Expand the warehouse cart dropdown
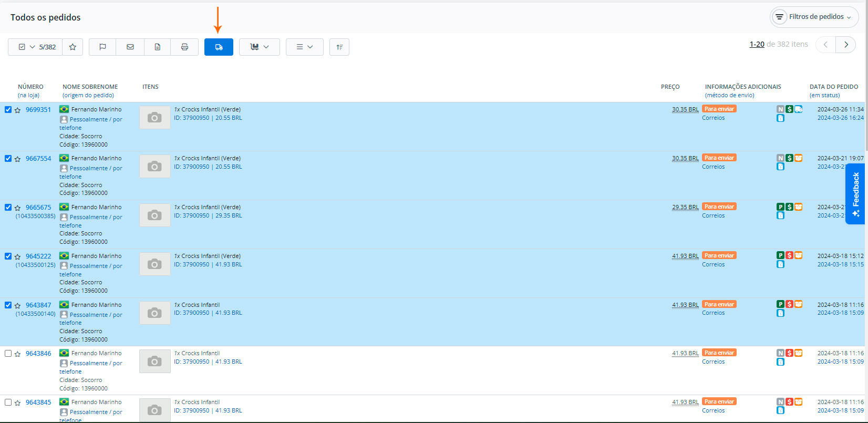This screenshot has width=868, height=423. pyautogui.click(x=260, y=47)
